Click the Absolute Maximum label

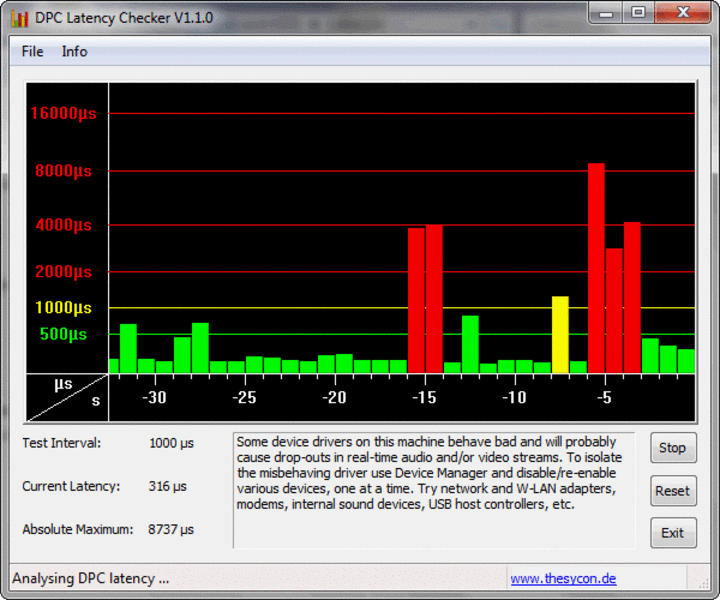pos(78,530)
